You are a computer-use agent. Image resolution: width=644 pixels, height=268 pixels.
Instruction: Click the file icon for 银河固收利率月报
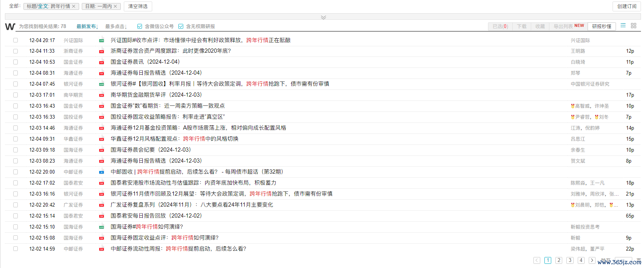[x=101, y=85]
